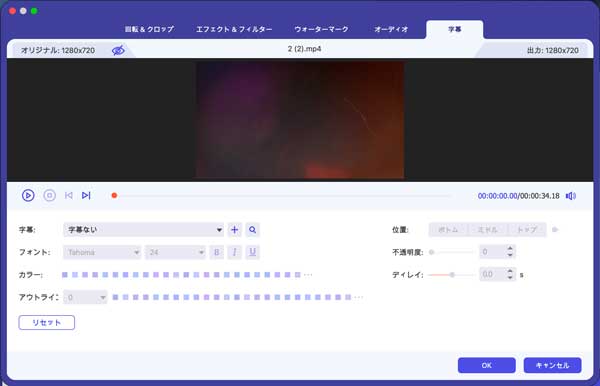Click the オリジナル: 1280x720 label
Viewport: 600px width, 386px height.
[x=58, y=50]
